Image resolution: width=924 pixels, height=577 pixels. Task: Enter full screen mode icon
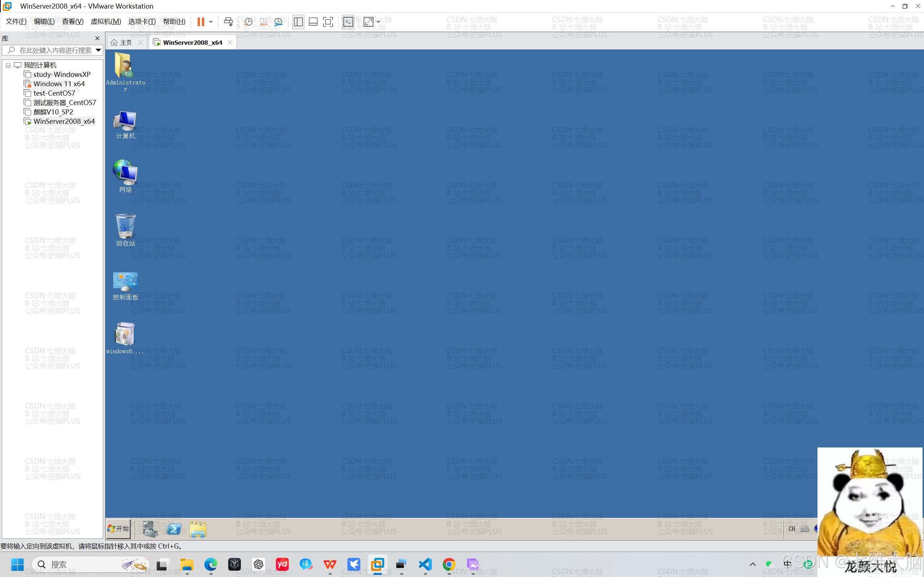(x=327, y=22)
